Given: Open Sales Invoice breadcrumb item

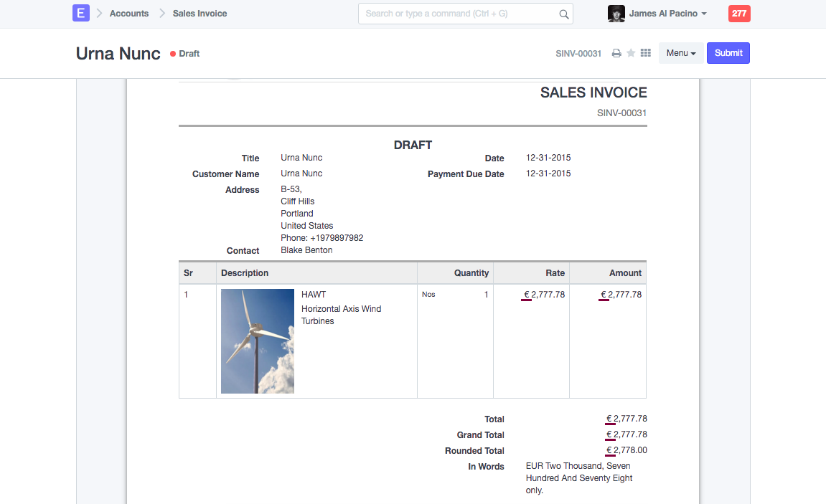Looking at the screenshot, I should pyautogui.click(x=200, y=14).
